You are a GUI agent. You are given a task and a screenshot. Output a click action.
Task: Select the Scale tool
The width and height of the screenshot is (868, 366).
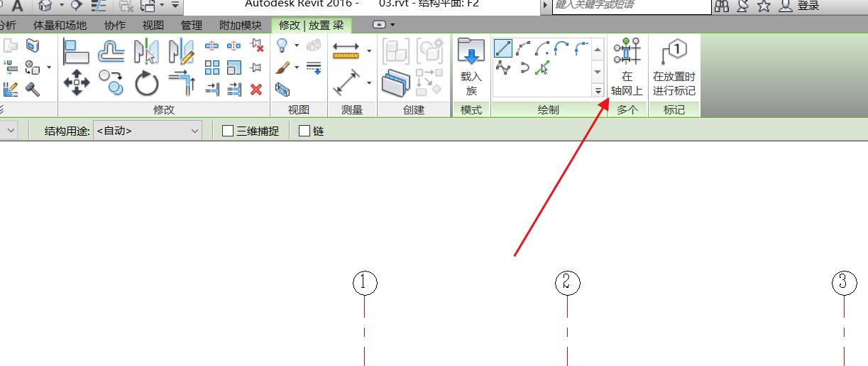(x=234, y=68)
